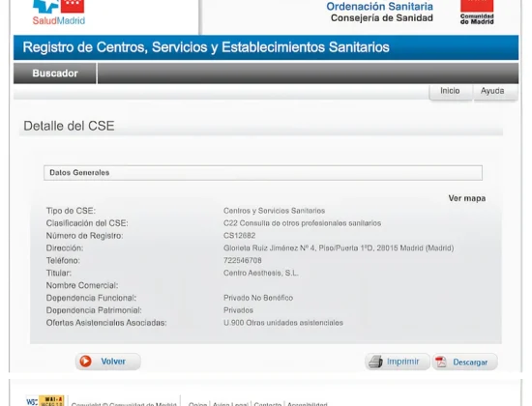Open the Aviso Legal footer link
The image size is (532, 406).
click(x=230, y=404)
